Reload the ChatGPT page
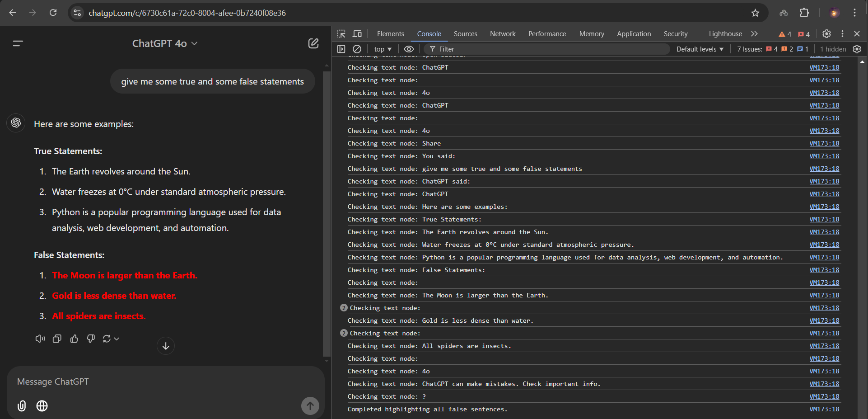Image resolution: width=868 pixels, height=419 pixels. click(x=53, y=13)
